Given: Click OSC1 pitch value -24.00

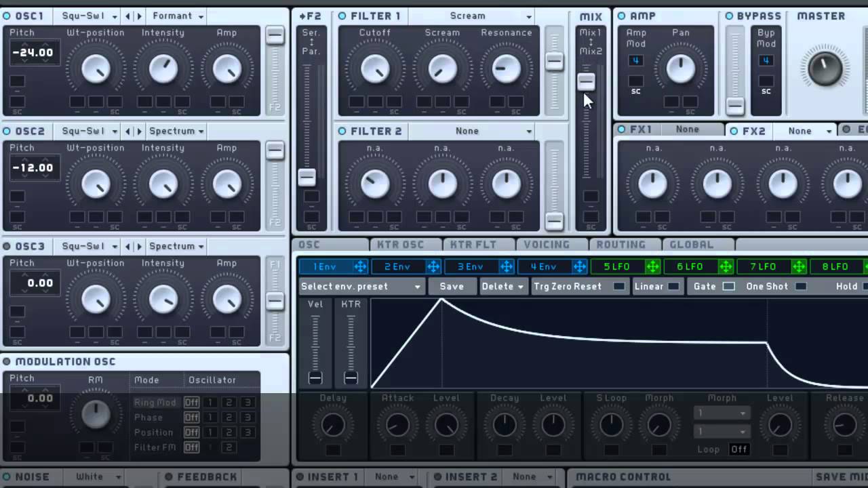Looking at the screenshot, I should click(33, 52).
